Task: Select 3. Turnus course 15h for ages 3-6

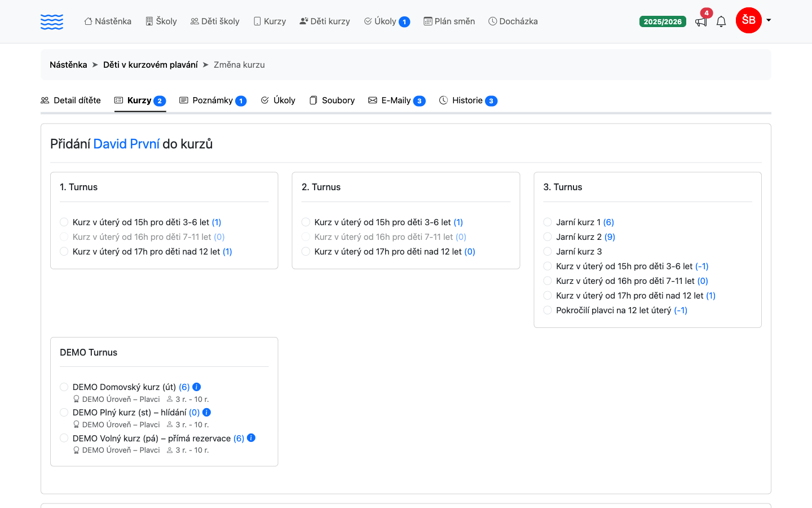Action: click(x=548, y=266)
